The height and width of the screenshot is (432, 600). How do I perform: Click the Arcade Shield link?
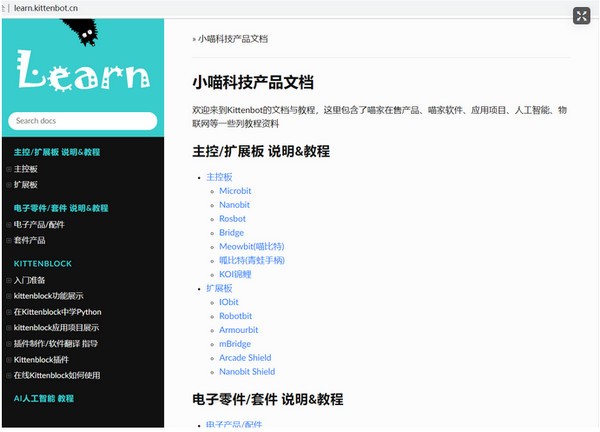pos(245,357)
